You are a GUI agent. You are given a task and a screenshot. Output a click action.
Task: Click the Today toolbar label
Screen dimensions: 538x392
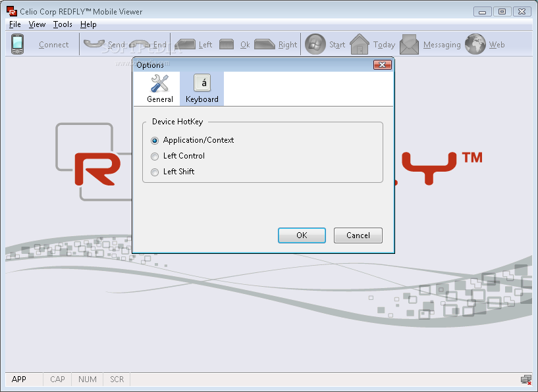point(384,45)
